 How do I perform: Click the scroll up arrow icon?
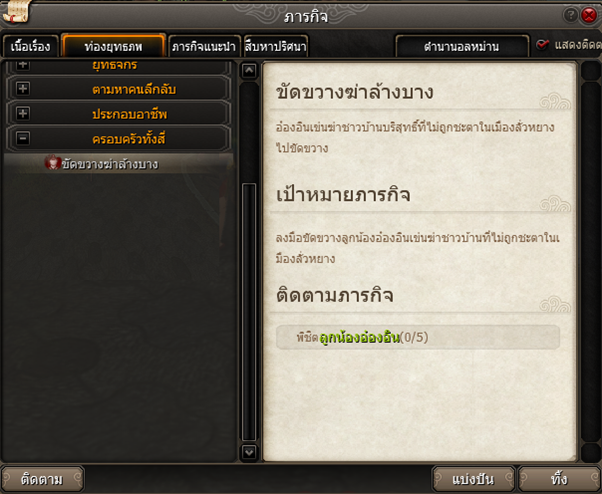click(249, 70)
